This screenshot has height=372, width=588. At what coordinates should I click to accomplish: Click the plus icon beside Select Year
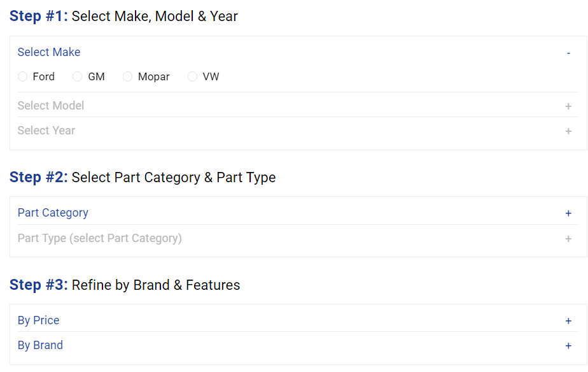pyautogui.click(x=568, y=131)
